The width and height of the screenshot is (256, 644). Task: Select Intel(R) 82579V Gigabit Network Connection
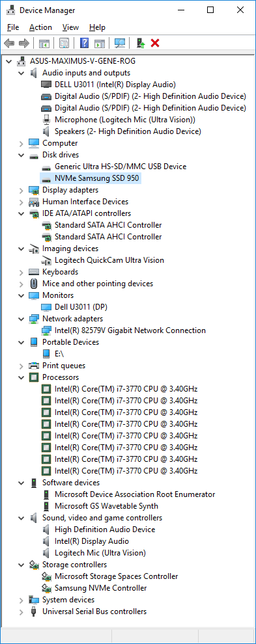tap(130, 330)
